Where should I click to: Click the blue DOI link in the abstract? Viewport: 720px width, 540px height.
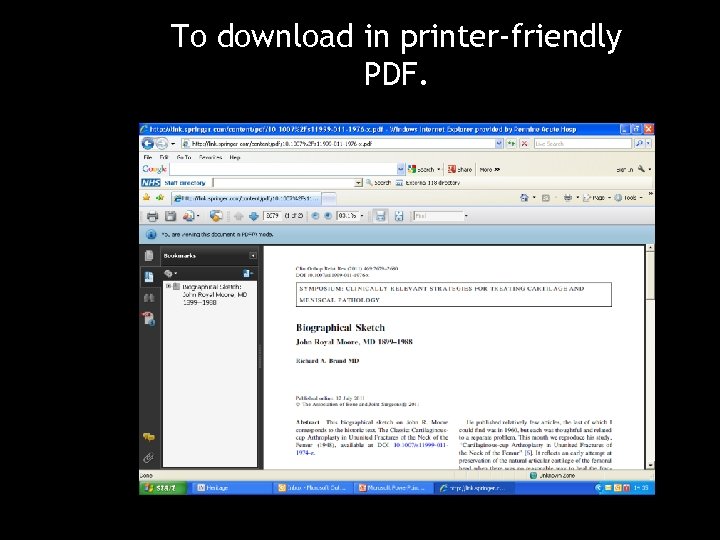click(x=421, y=445)
